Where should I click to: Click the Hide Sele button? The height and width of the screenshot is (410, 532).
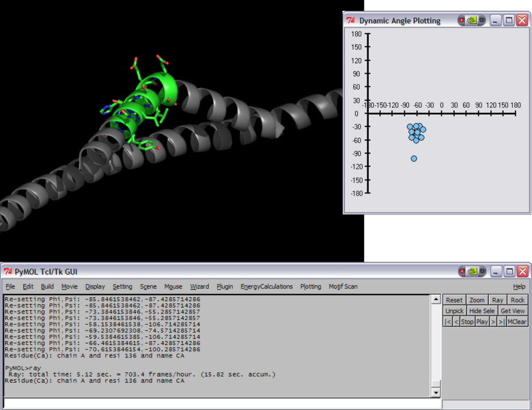pyautogui.click(x=482, y=311)
